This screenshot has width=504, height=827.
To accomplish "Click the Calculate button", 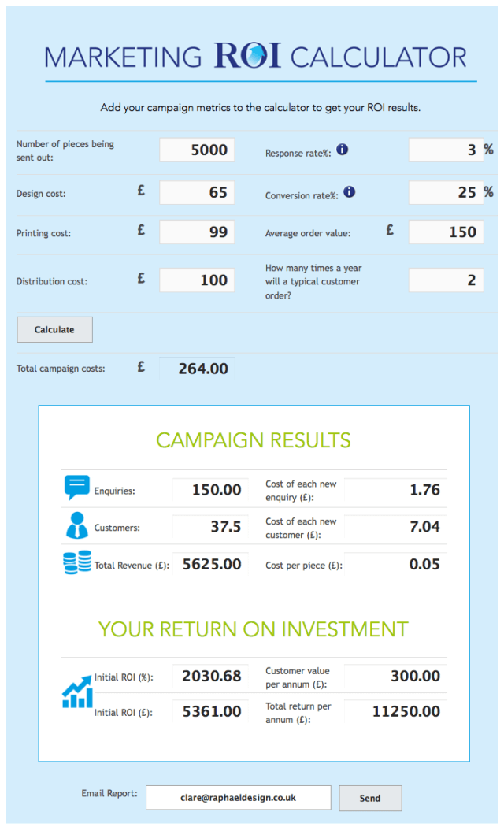I will (x=55, y=330).
